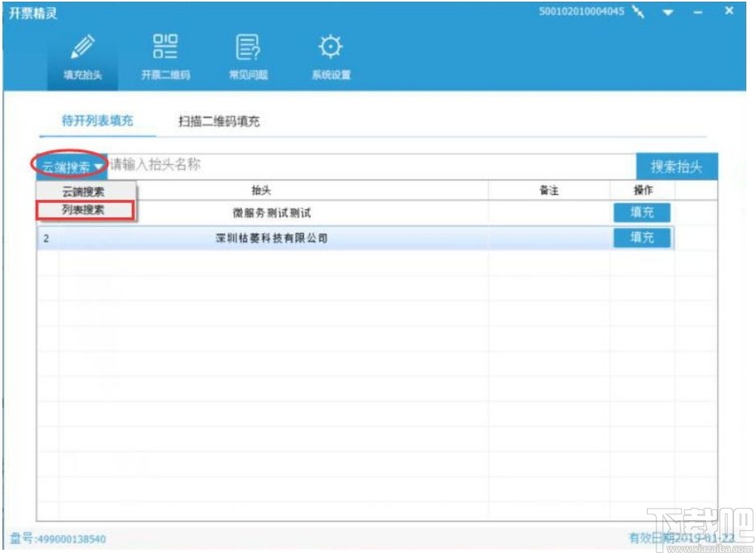Select row number 2 cell
Image resolution: width=756 pixels, height=553 pixels.
click(x=47, y=239)
